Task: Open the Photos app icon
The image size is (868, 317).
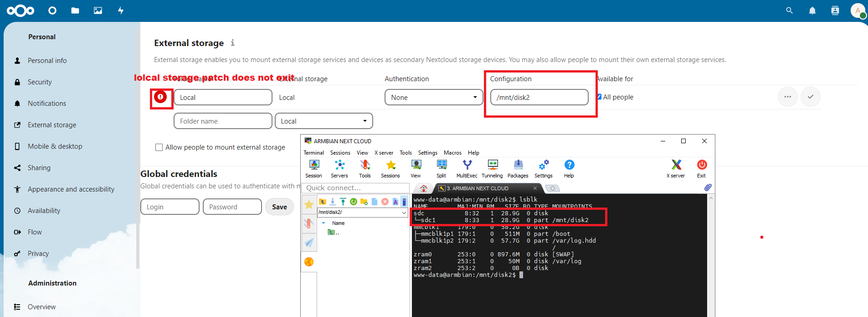Action: 98,10
